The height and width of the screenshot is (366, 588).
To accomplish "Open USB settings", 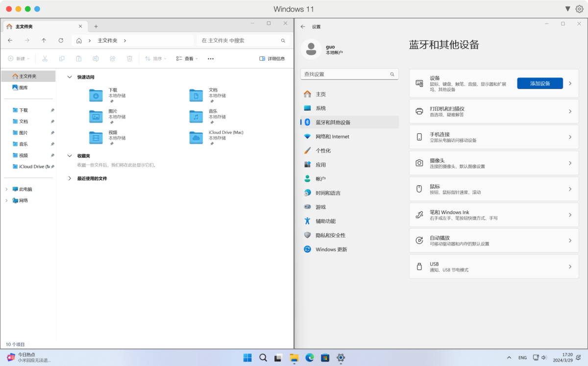I will pos(494,267).
